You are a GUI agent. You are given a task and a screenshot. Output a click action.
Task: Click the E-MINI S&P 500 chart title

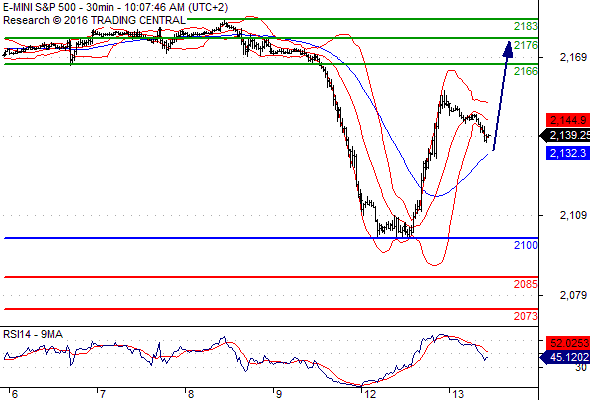(115, 7)
